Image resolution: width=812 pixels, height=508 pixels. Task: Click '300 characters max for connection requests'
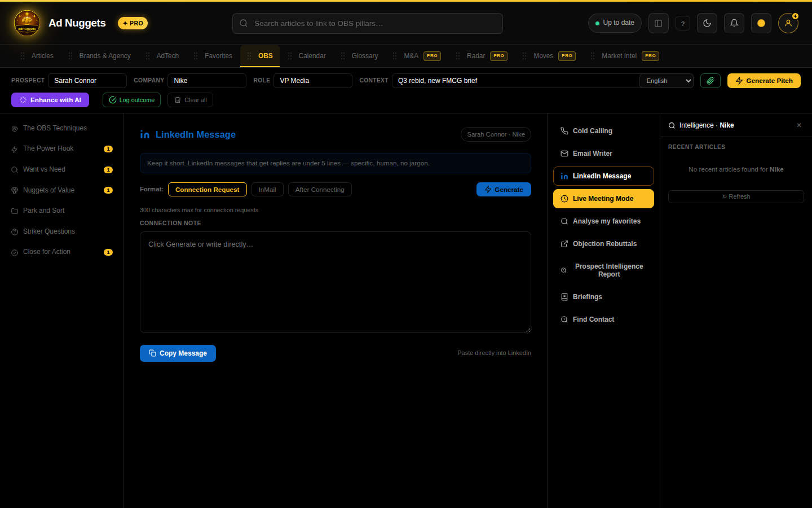[199, 210]
